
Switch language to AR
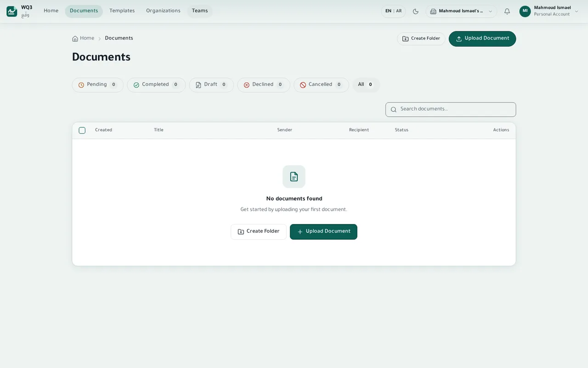pyautogui.click(x=399, y=11)
